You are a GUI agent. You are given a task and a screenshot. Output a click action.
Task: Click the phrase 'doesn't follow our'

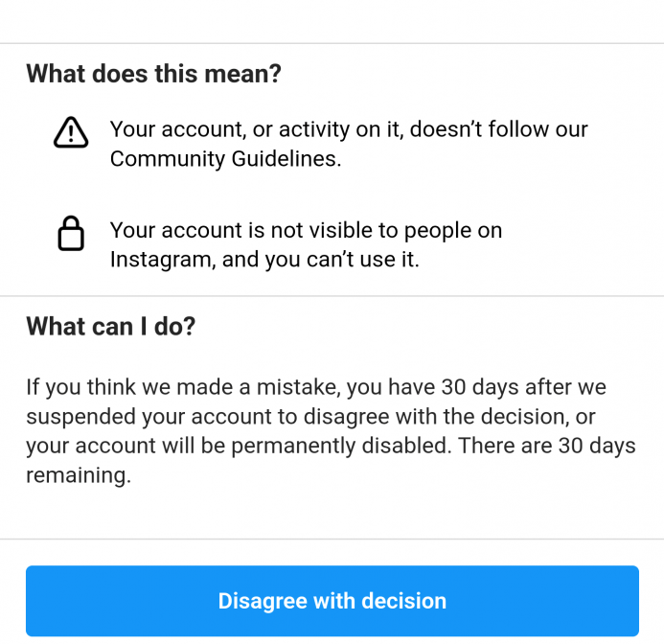(x=499, y=129)
